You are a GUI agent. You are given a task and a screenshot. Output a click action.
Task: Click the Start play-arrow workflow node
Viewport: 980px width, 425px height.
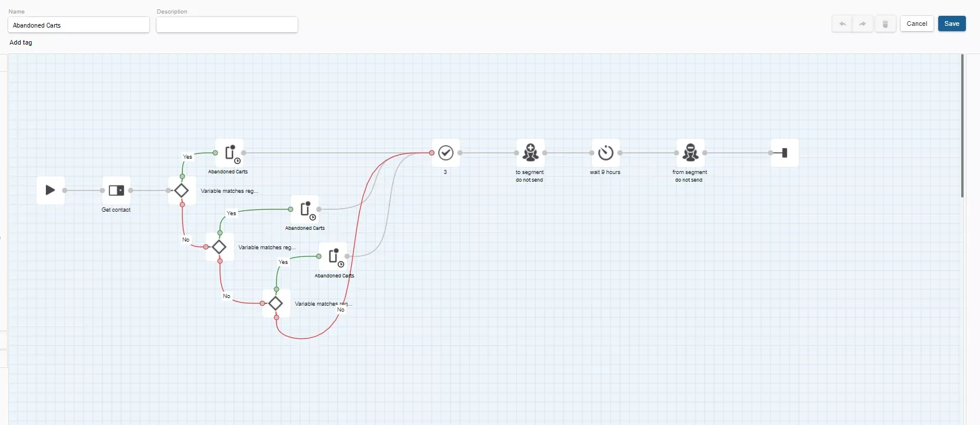51,190
